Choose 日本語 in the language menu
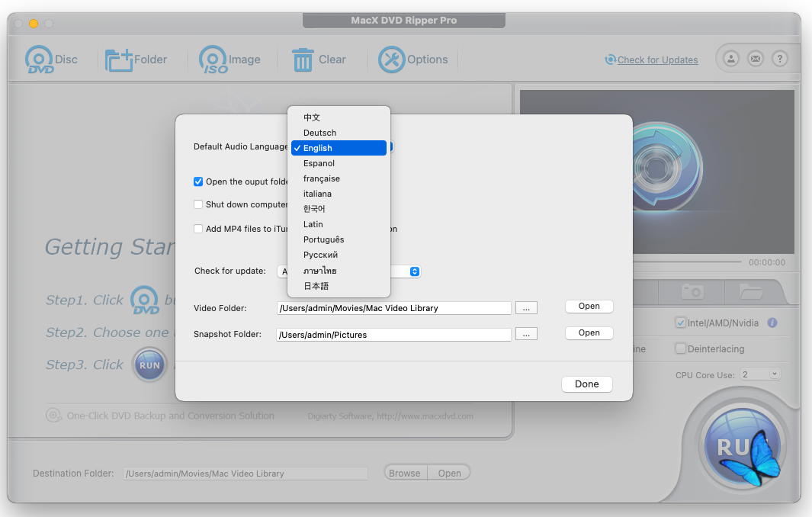 point(339,286)
